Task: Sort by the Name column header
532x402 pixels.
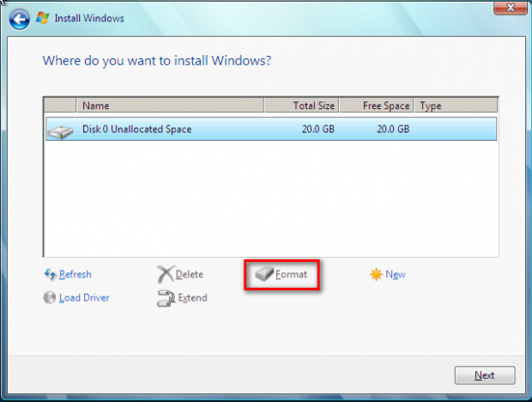Action: 170,106
